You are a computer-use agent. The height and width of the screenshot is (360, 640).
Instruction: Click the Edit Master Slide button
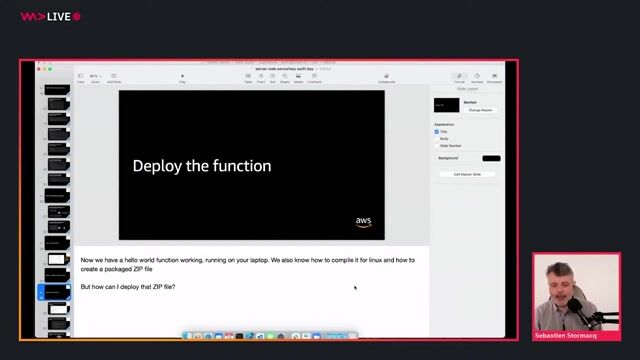(x=467, y=174)
